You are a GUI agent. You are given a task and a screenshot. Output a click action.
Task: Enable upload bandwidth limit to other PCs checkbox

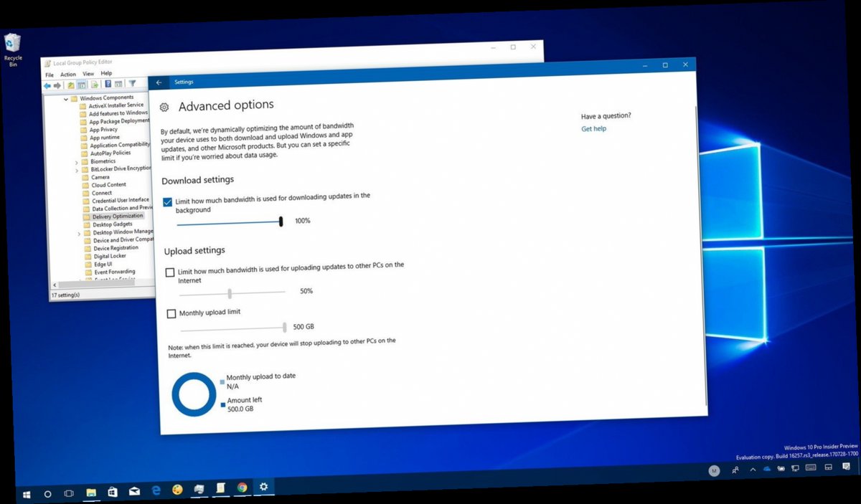click(170, 272)
